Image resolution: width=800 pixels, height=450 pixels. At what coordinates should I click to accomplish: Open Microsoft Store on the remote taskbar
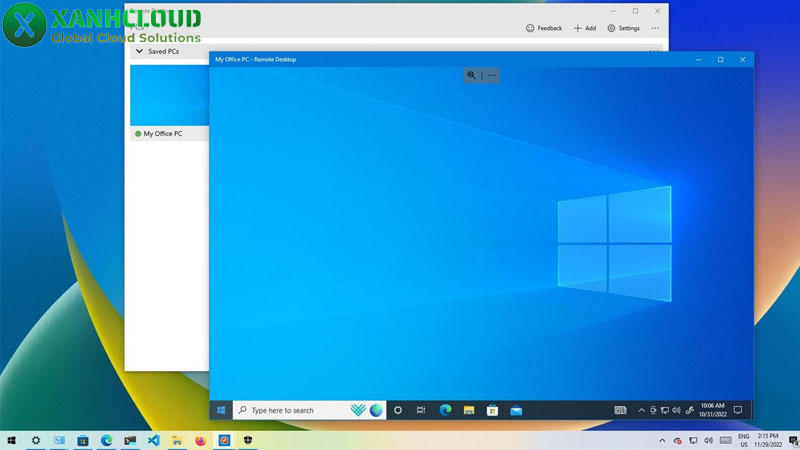(x=492, y=410)
